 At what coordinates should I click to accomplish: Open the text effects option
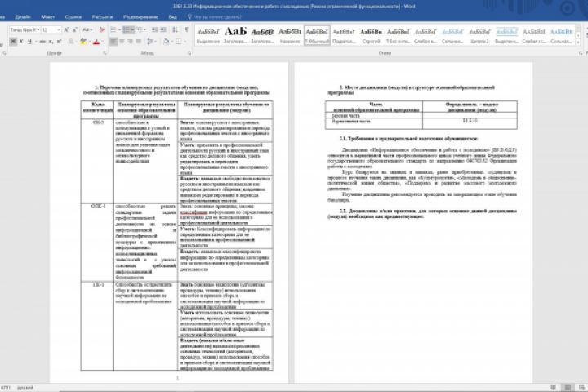[x=71, y=42]
